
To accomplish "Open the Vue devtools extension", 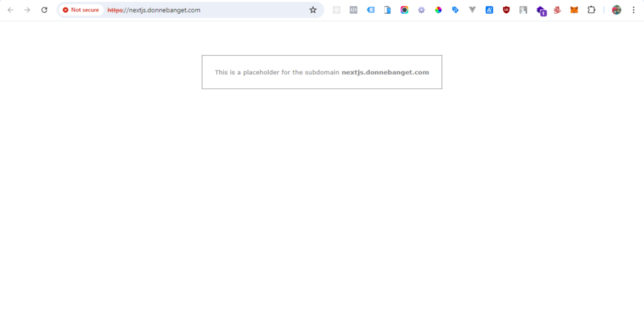I will [472, 10].
